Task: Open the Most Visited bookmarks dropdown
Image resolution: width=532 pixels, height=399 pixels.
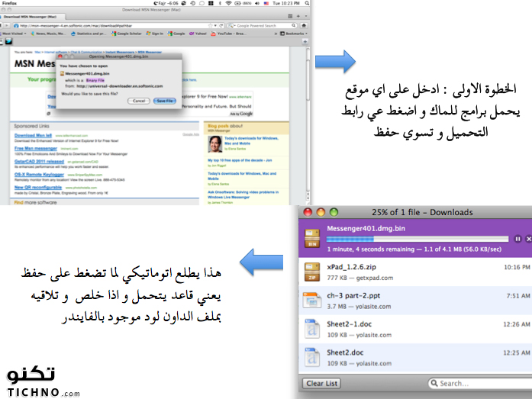Action: point(14,34)
